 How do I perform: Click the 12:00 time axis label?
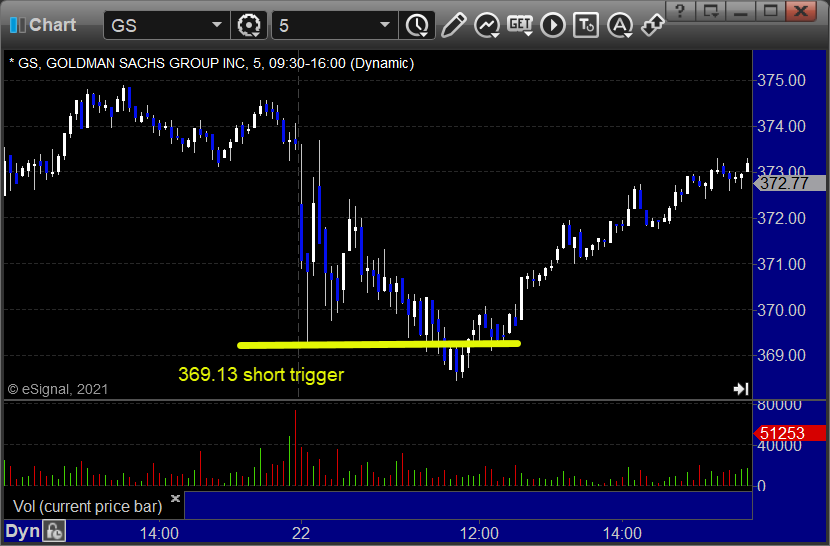479,533
